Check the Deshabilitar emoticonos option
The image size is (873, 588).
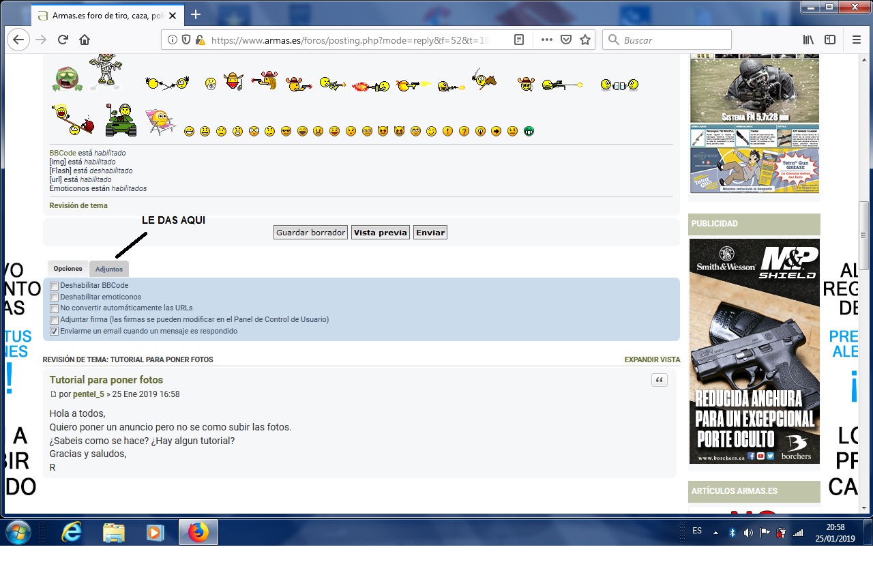click(x=55, y=297)
